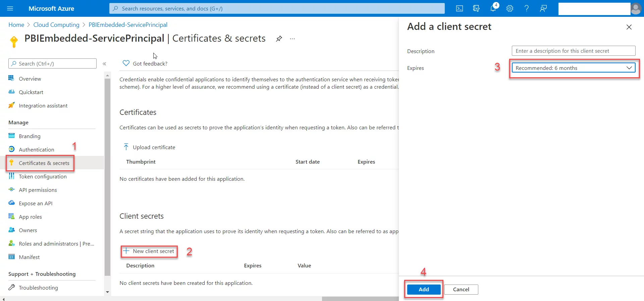Open the help question mark
Screen dimensions: 644x301
(527, 8)
